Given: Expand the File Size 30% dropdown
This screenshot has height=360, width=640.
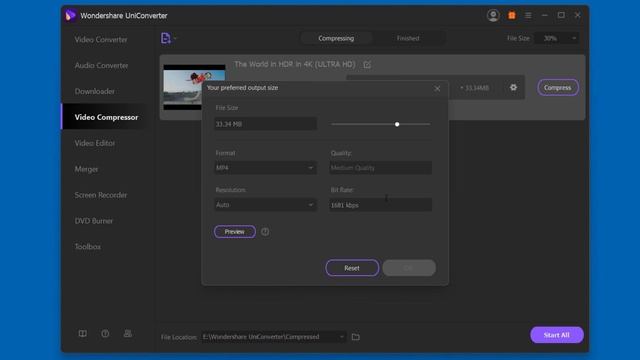Looking at the screenshot, I should pos(557,38).
